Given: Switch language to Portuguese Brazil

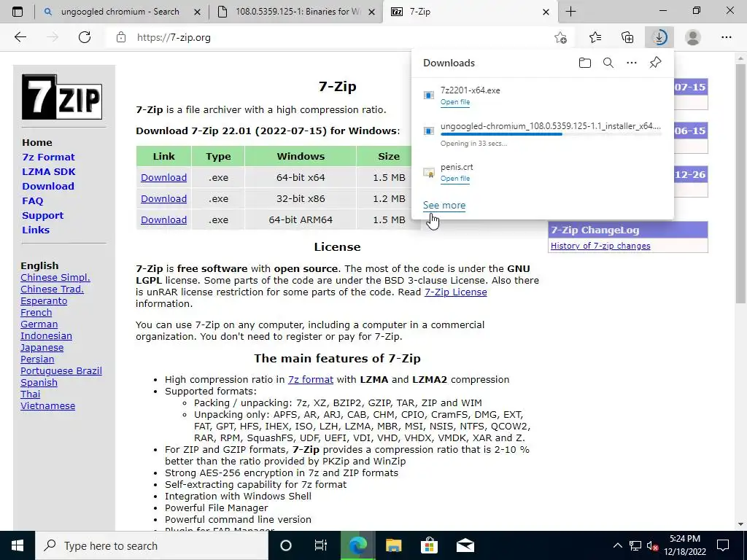Looking at the screenshot, I should click(61, 371).
